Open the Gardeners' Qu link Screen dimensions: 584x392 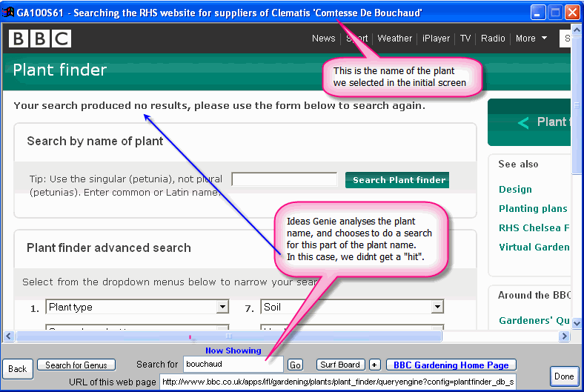click(534, 321)
